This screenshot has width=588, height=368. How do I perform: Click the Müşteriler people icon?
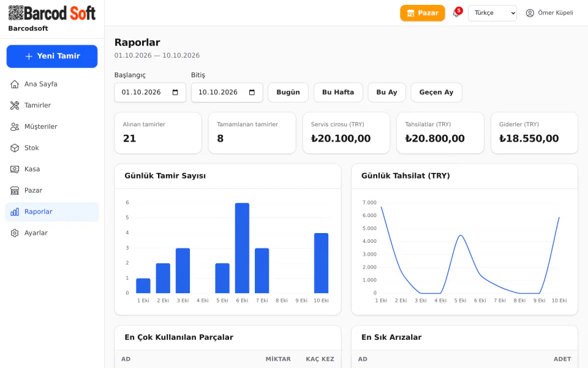point(15,126)
